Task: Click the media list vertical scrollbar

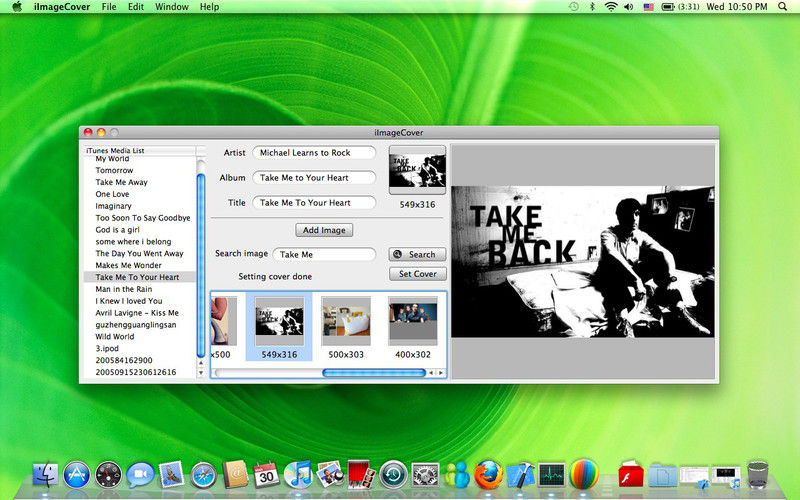Action: click(201, 265)
